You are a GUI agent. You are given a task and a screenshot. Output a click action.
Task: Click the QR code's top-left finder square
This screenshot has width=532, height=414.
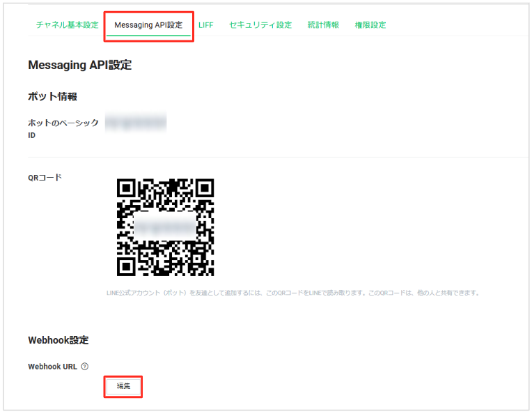coord(126,188)
